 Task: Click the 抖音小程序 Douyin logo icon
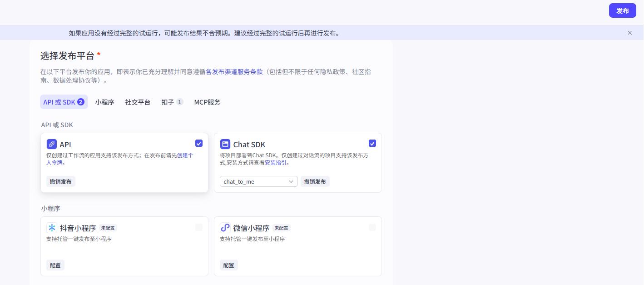[52, 228]
